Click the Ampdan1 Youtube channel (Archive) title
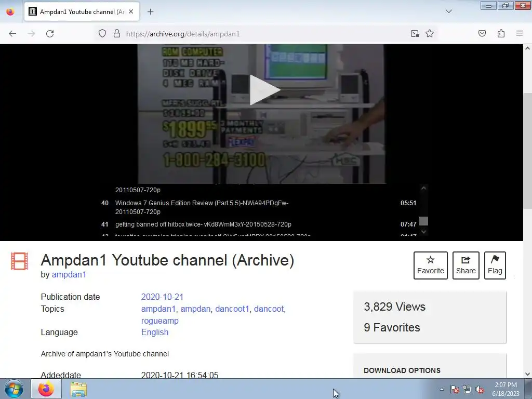 click(x=167, y=260)
